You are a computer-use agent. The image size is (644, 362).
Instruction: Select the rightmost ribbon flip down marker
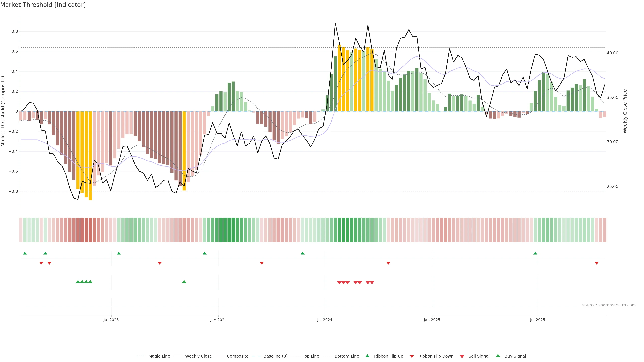tap(597, 263)
